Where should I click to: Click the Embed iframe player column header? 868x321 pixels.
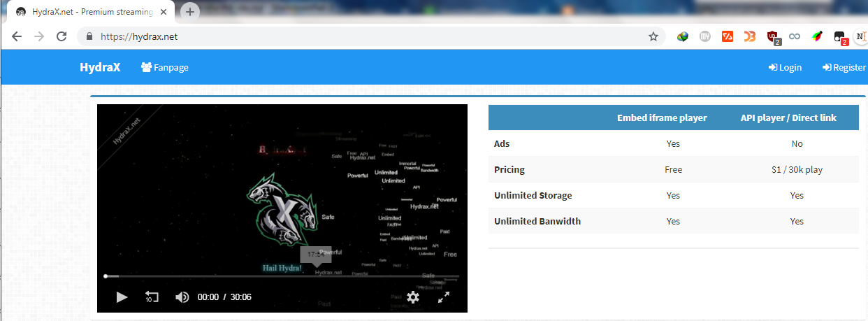coord(662,117)
